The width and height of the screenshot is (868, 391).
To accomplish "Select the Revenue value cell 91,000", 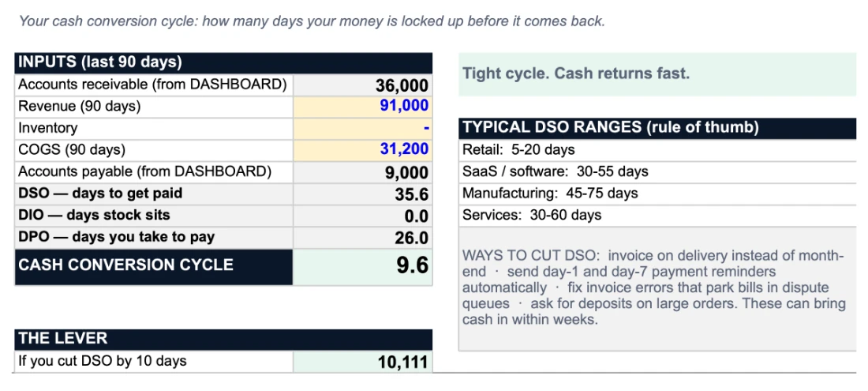I will [363, 106].
